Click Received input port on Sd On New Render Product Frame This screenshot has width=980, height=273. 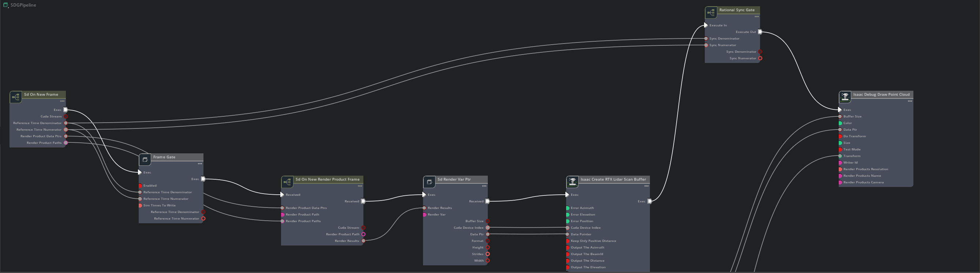click(x=282, y=195)
